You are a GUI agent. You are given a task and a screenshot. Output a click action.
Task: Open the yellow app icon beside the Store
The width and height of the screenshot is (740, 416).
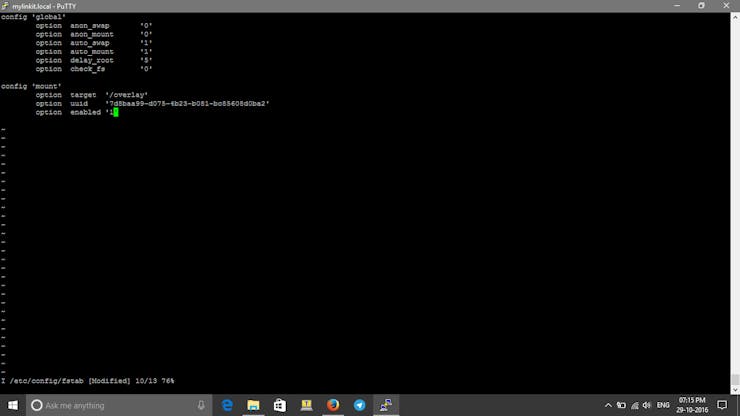pyautogui.click(x=306, y=405)
